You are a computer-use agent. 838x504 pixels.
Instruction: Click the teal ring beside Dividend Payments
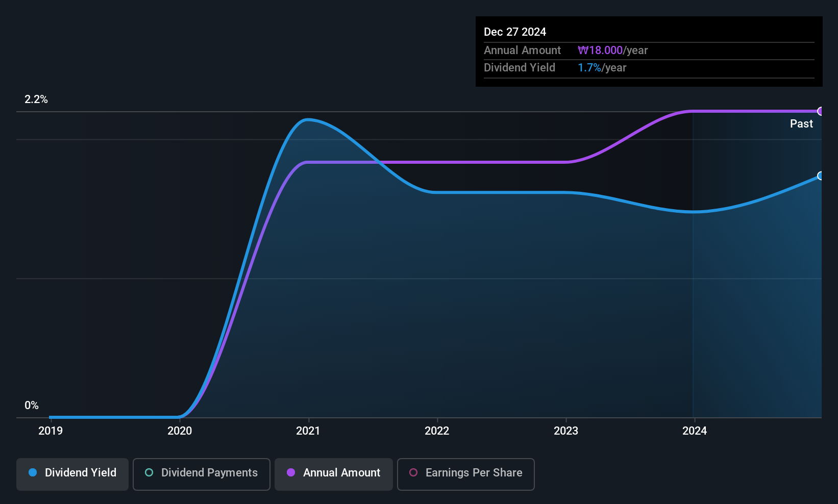point(149,472)
